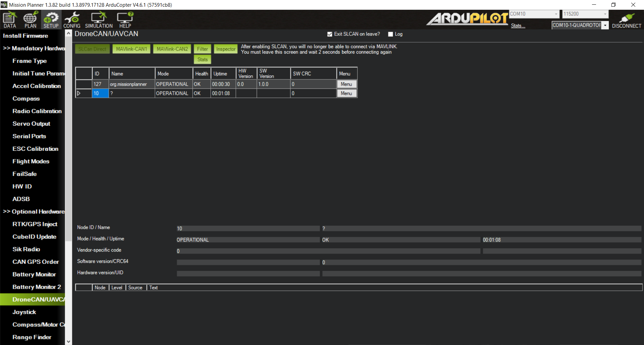
Task: Select Serial Ports item
Action: tap(29, 136)
